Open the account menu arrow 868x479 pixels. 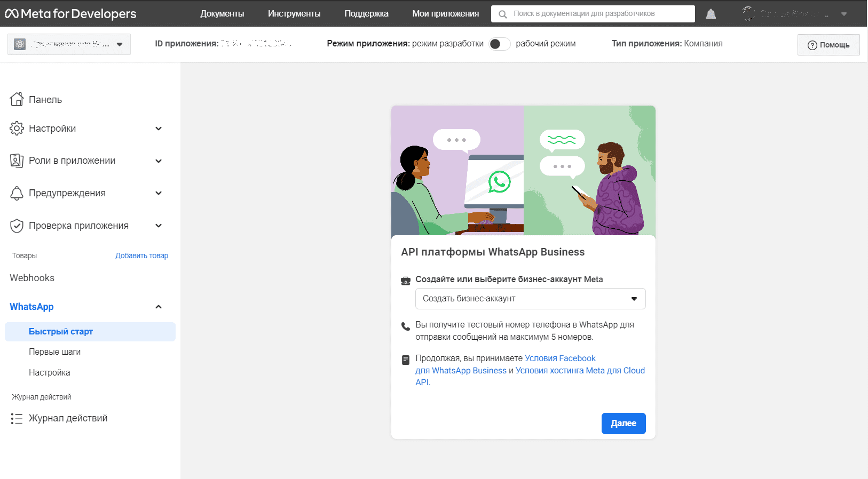843,14
